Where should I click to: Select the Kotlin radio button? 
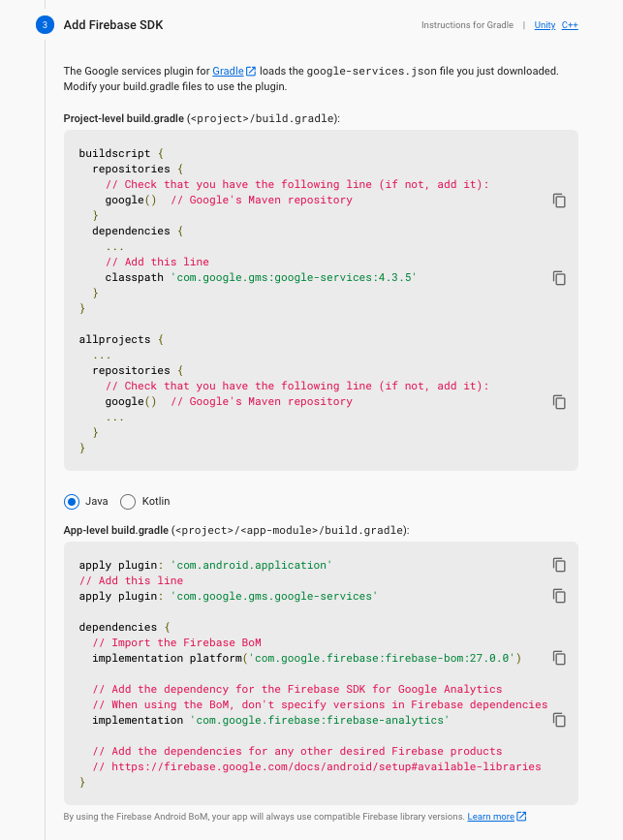[x=128, y=502]
